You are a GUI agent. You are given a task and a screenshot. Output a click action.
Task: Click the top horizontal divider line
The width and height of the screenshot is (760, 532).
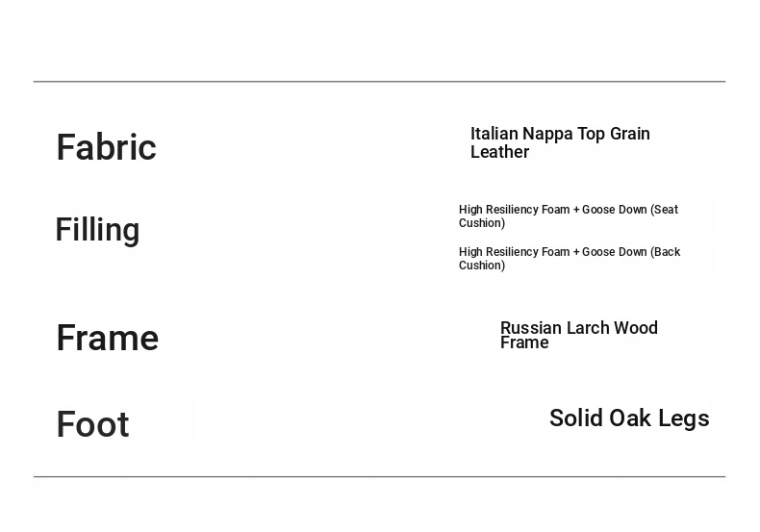pyautogui.click(x=379, y=82)
